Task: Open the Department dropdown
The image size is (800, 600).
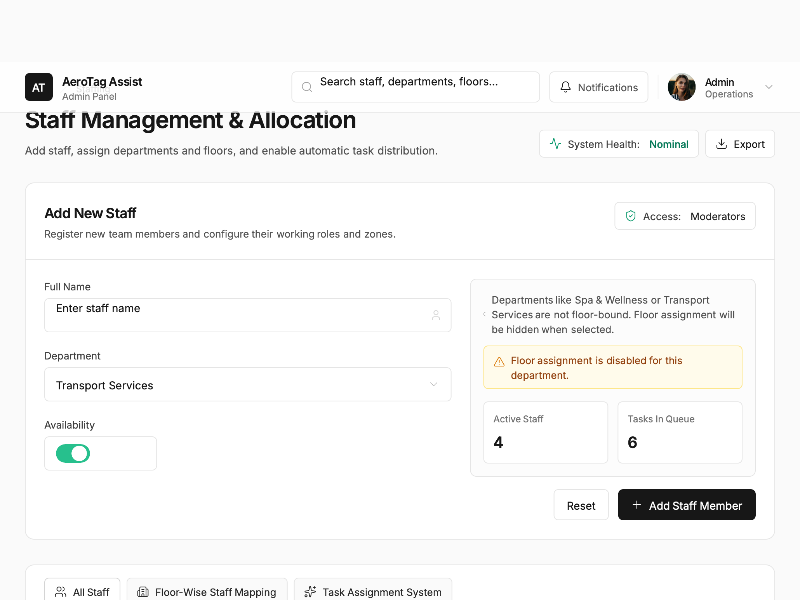Action: (x=247, y=385)
